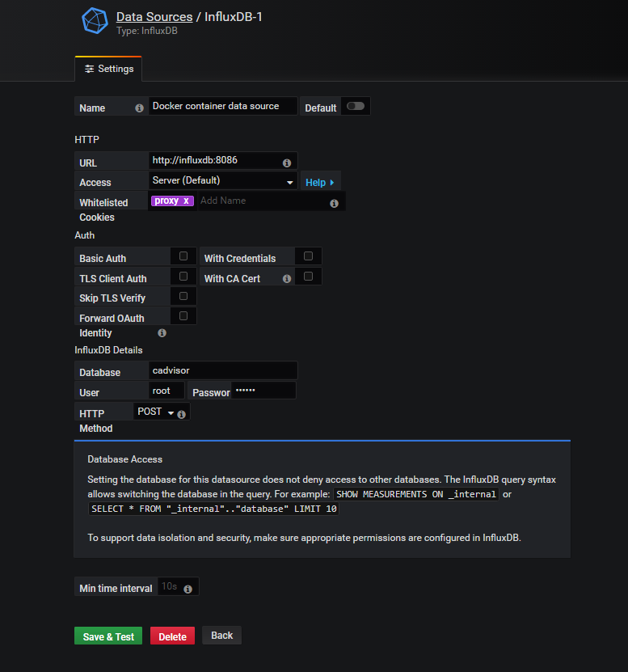Image resolution: width=628 pixels, height=672 pixels.
Task: Click the info icon in URL field
Action: (x=287, y=163)
